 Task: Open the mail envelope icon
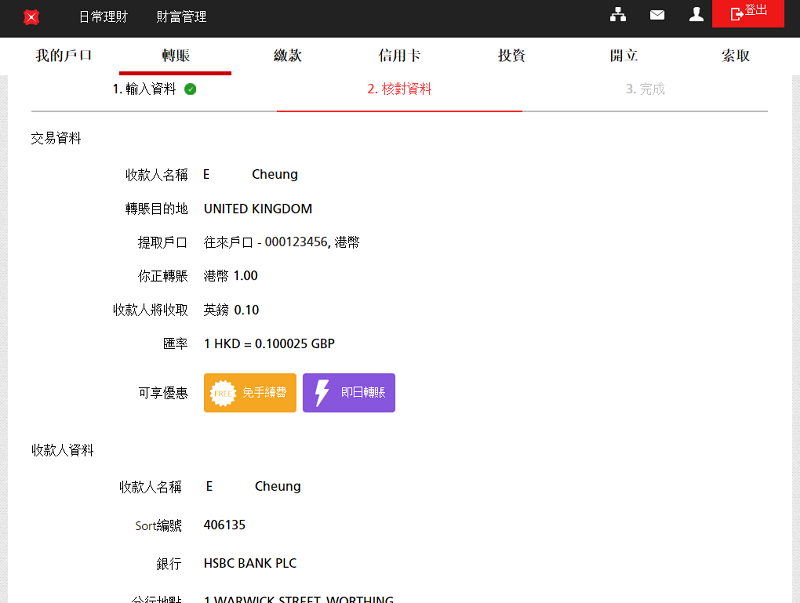coord(657,15)
